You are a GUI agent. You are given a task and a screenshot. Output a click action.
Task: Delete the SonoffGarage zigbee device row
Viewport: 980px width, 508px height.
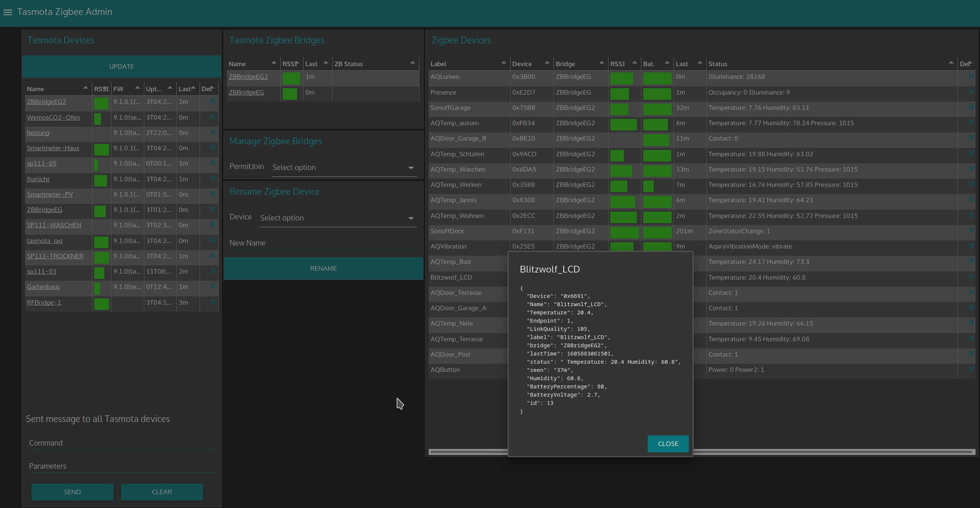point(971,107)
